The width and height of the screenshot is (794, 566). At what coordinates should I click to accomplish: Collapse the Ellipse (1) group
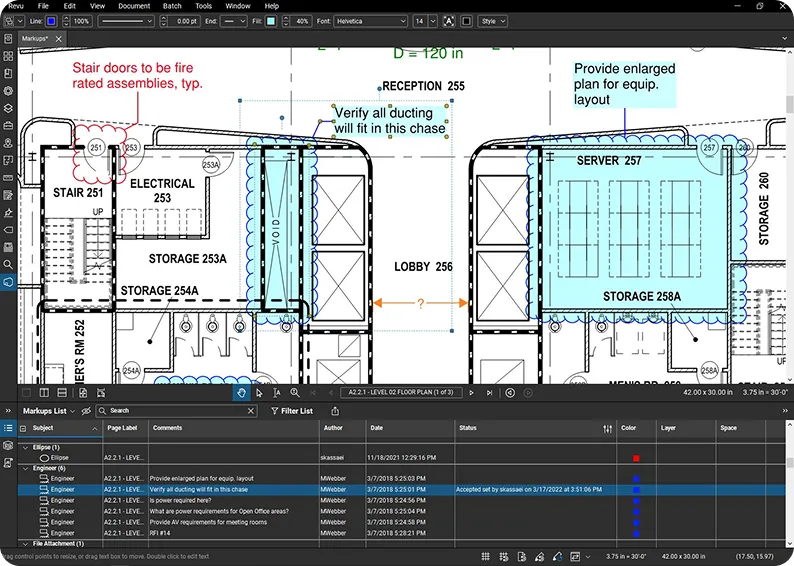[x=25, y=448]
